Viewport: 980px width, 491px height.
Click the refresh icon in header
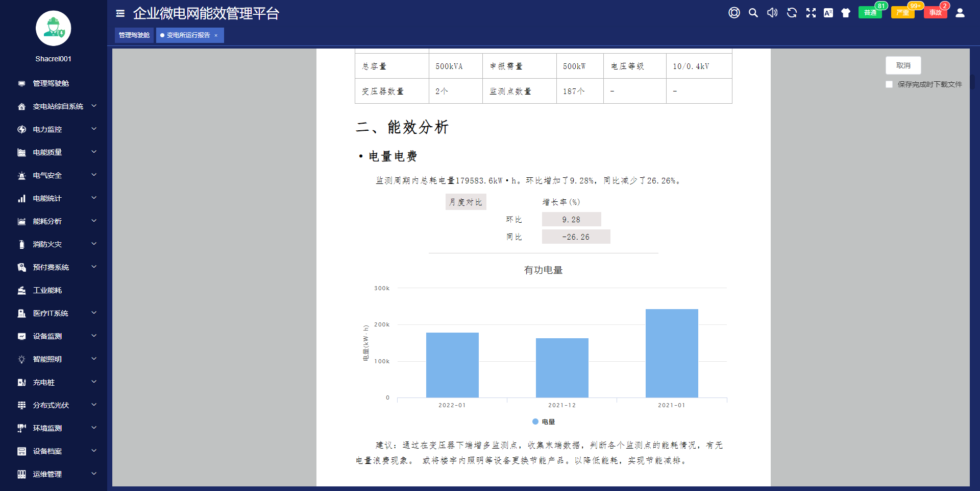click(792, 13)
